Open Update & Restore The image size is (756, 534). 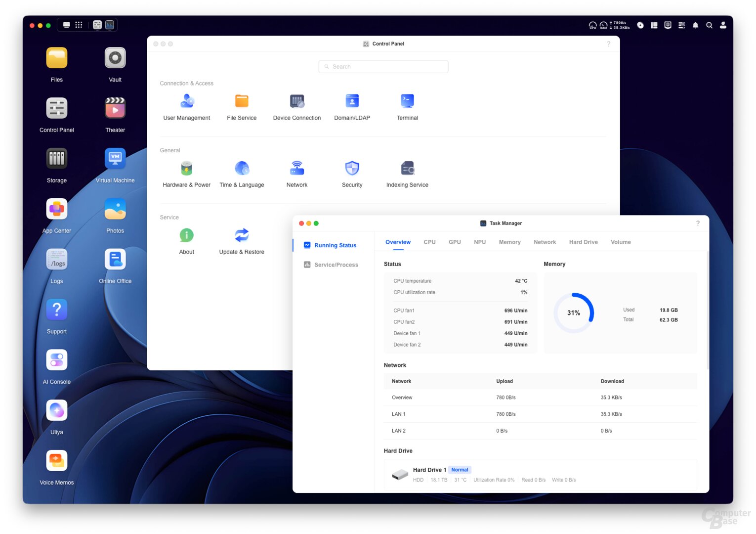tap(242, 236)
